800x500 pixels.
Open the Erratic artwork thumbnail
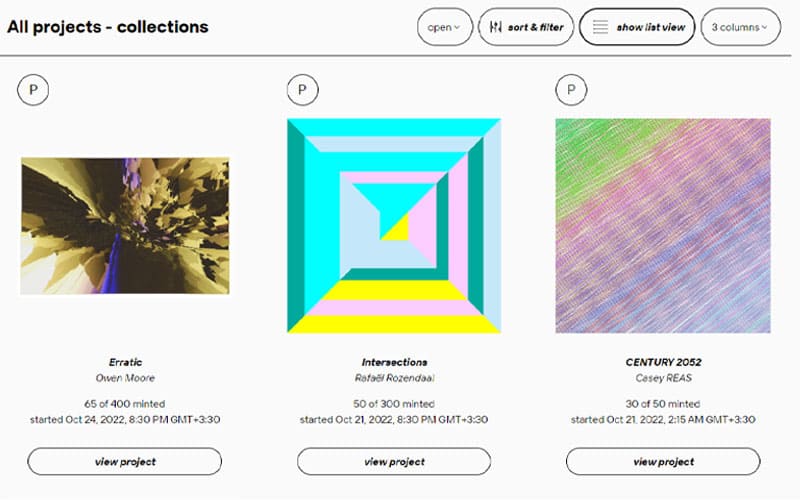(125, 225)
